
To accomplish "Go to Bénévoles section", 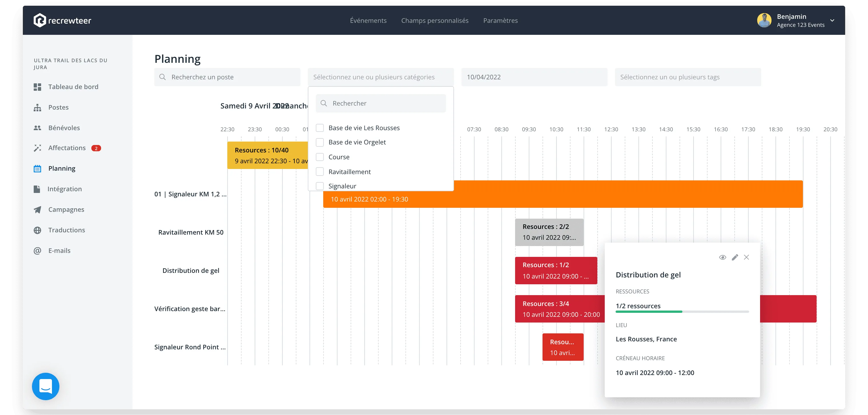I will point(64,128).
